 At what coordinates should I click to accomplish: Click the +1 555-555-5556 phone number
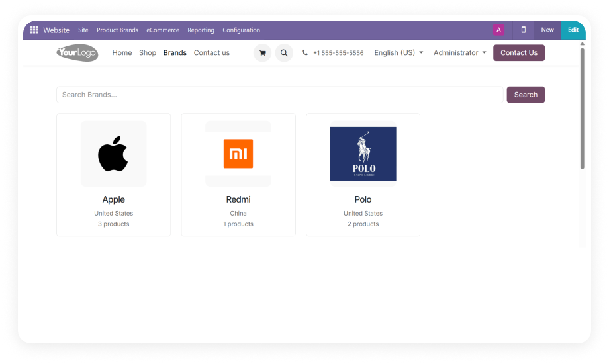point(338,53)
